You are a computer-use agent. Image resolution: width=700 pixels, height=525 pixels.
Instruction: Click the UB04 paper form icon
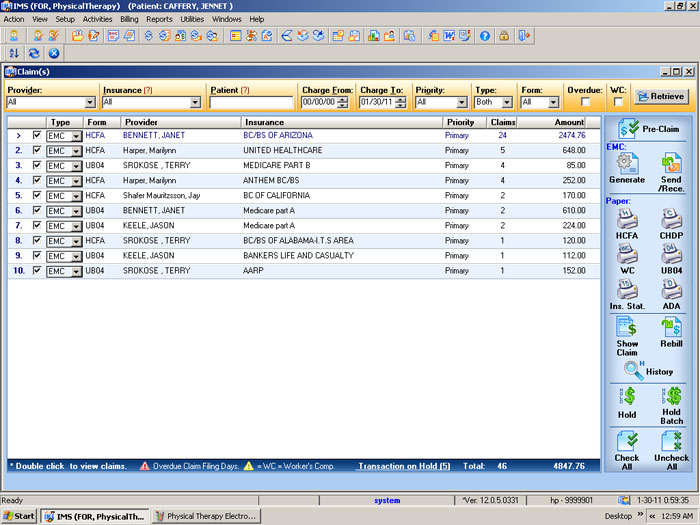point(671,257)
